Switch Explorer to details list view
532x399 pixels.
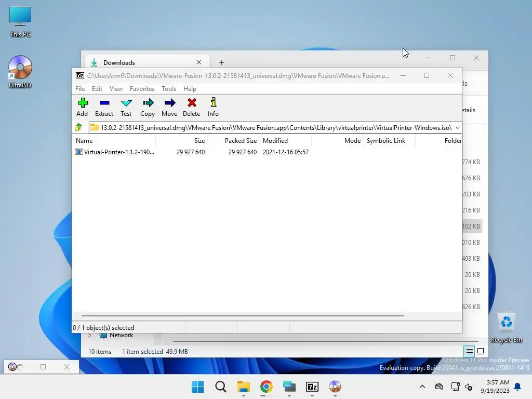[x=469, y=352]
